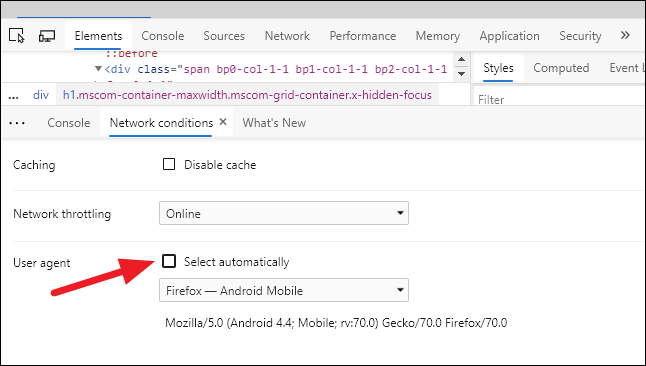
Task: Collapse the div element disclosure triangle
Action: (x=98, y=68)
